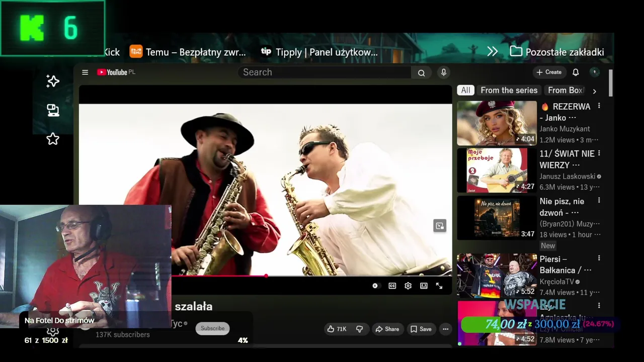The width and height of the screenshot is (644, 362).
Task: Open the REZERWA video thumbnail
Action: click(x=497, y=123)
